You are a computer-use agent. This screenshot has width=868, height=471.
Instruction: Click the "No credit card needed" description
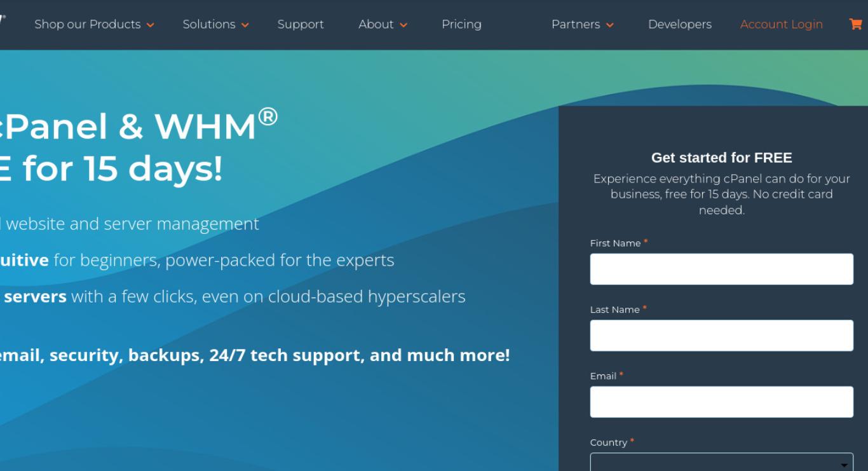(722, 195)
